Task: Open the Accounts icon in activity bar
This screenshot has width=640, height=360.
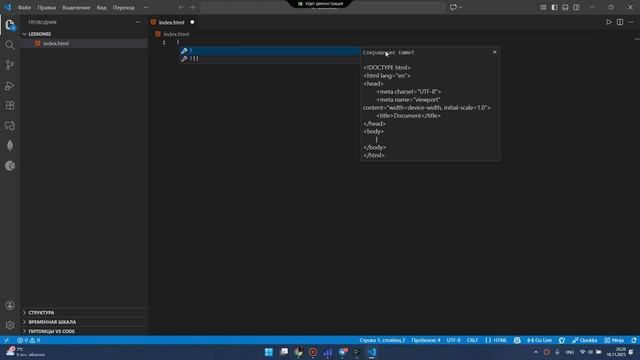Action: point(10,305)
